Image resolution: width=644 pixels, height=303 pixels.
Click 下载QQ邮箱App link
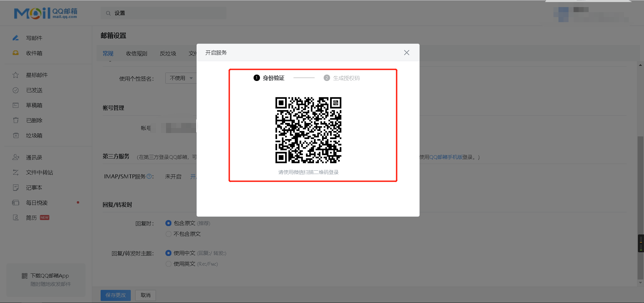click(50, 276)
